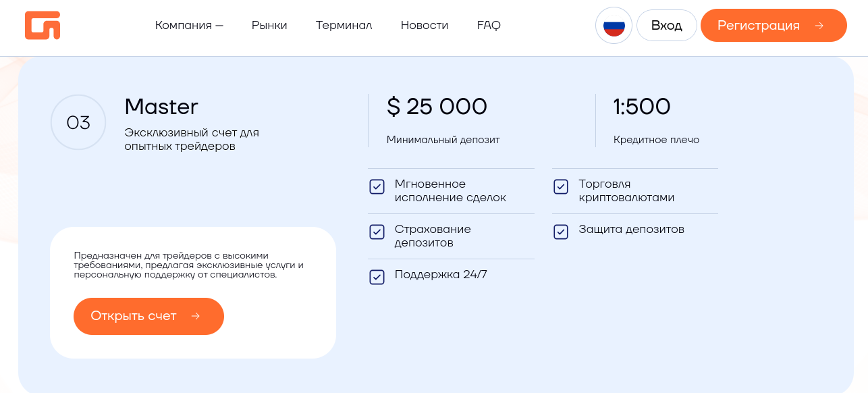The image size is (868, 393).
Task: Open the Новости section
Action: coord(425,26)
